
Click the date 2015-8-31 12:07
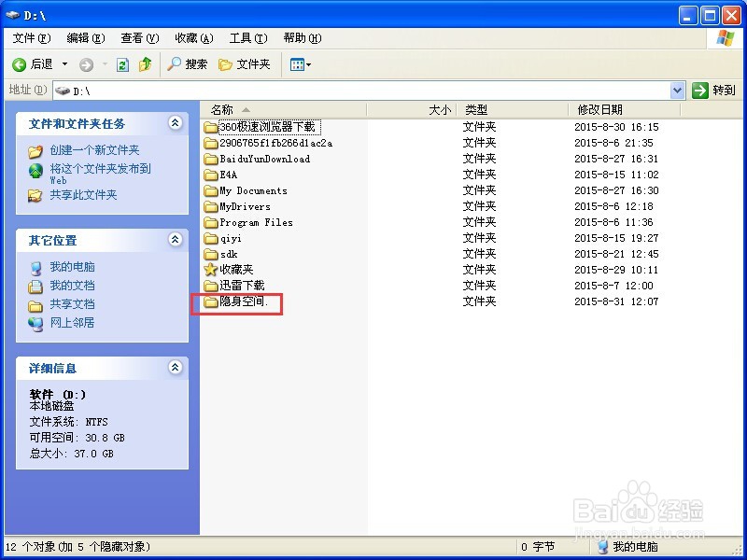coord(616,301)
